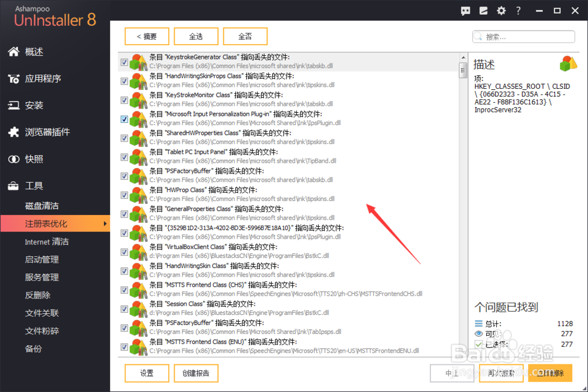The height and width of the screenshot is (392, 588).
Task: Click the list scrollbar thumb
Action: [463, 70]
